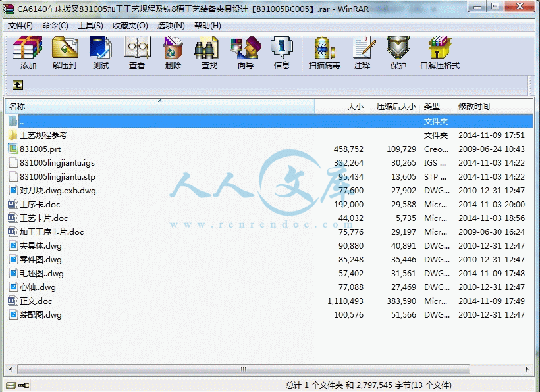Run the 测试 (Test) archive tool
This screenshot has height=392, width=540.
point(101,52)
